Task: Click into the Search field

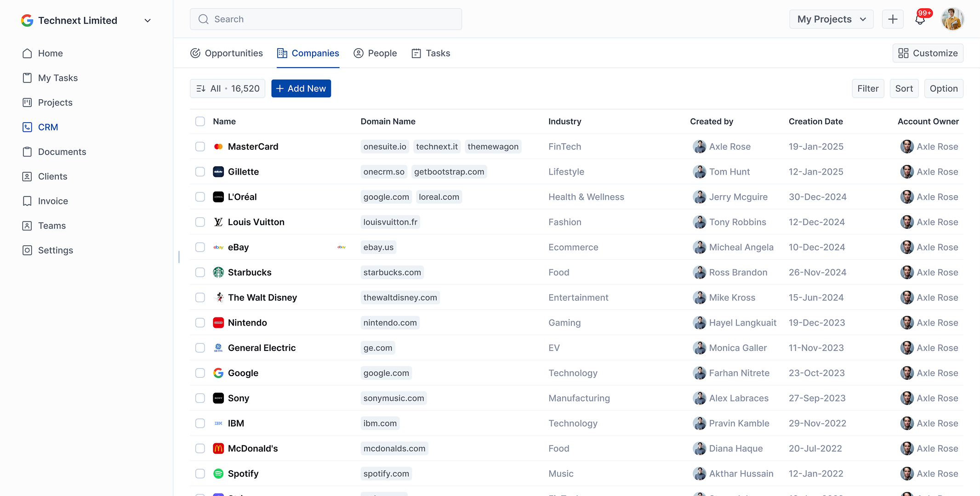Action: point(326,19)
